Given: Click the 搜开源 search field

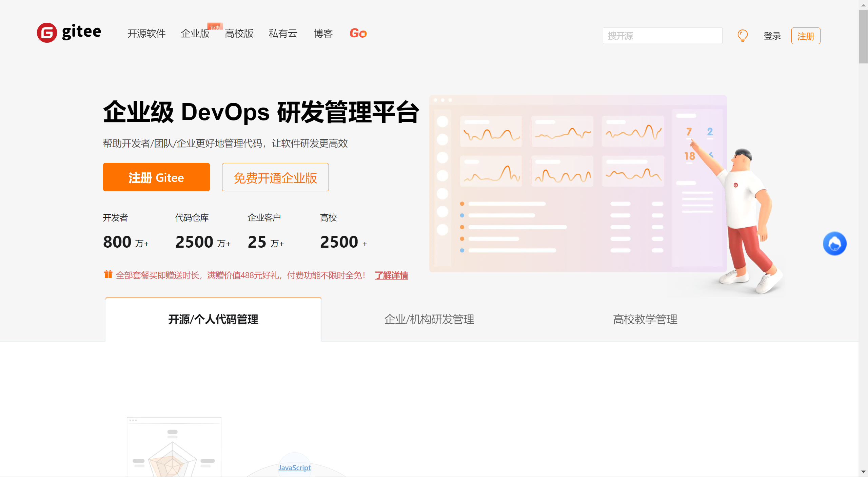Looking at the screenshot, I should 662,36.
